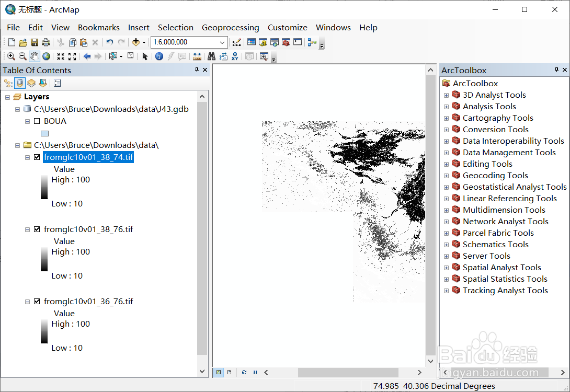The image size is (570, 392).
Task: Open the Go To XY tool
Action: (x=235, y=56)
